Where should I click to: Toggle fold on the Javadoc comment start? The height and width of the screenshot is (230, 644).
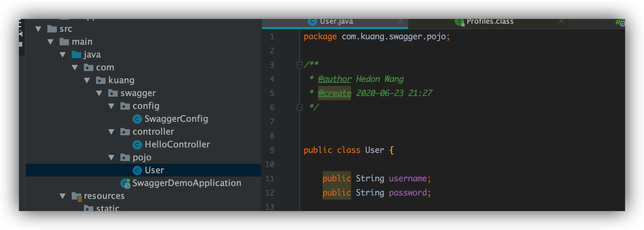tap(299, 65)
